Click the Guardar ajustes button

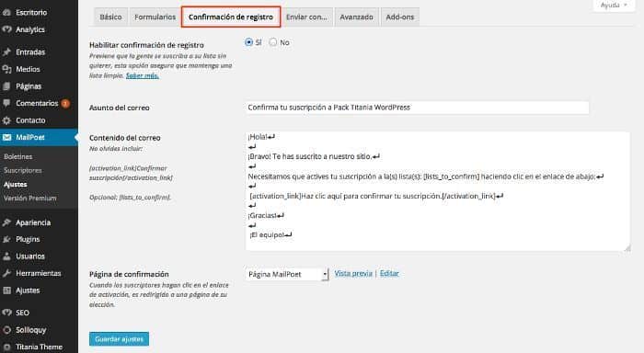pos(119,339)
